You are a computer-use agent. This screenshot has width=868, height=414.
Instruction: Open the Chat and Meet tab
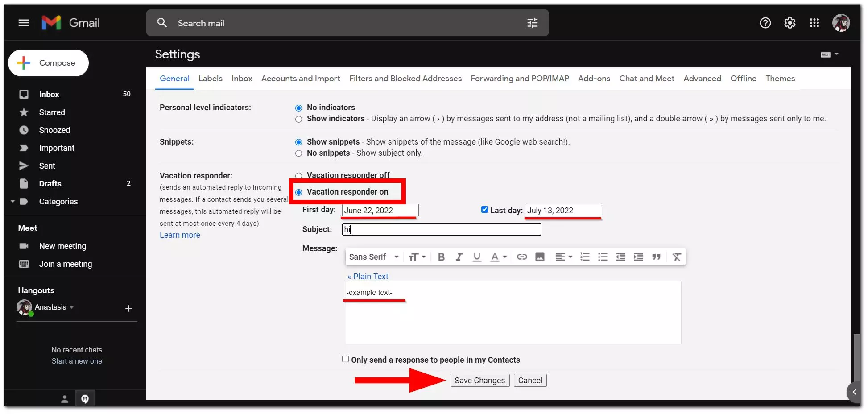coord(647,79)
